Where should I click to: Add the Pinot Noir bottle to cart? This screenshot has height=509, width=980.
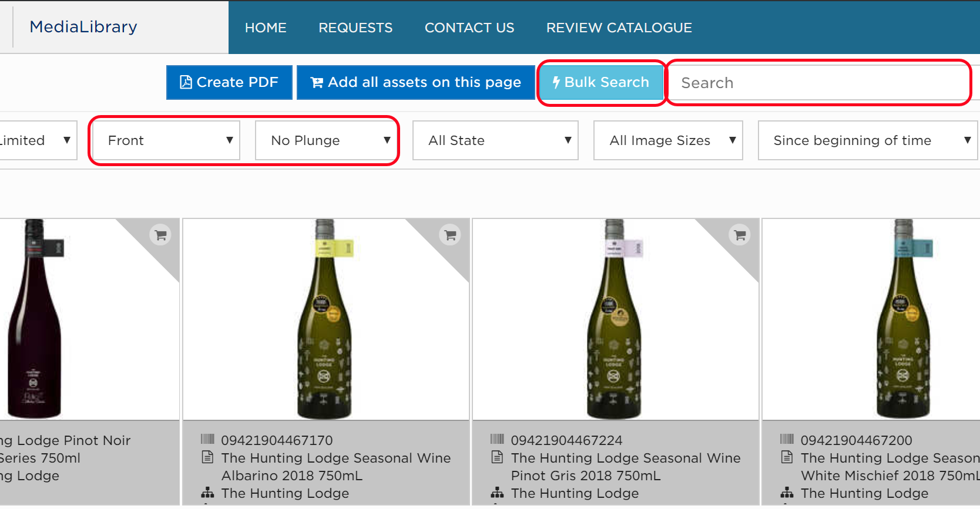[160, 235]
